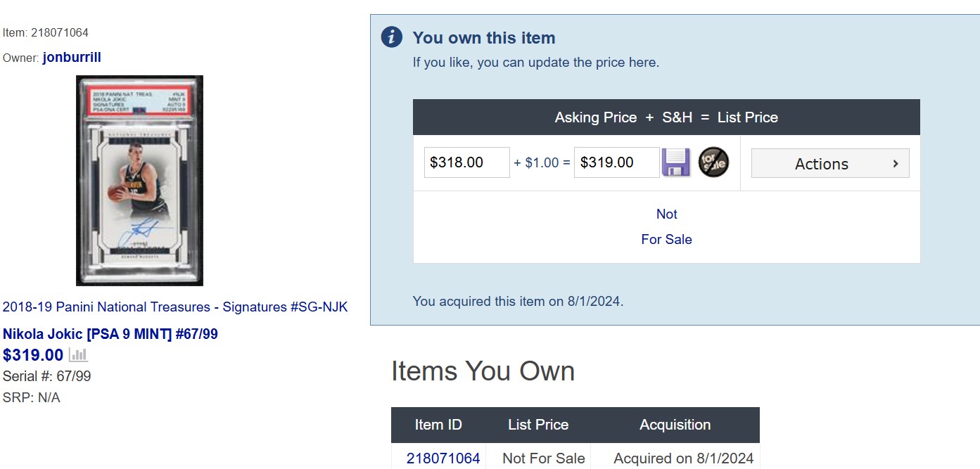Click the floppy disk save price icon

675,162
